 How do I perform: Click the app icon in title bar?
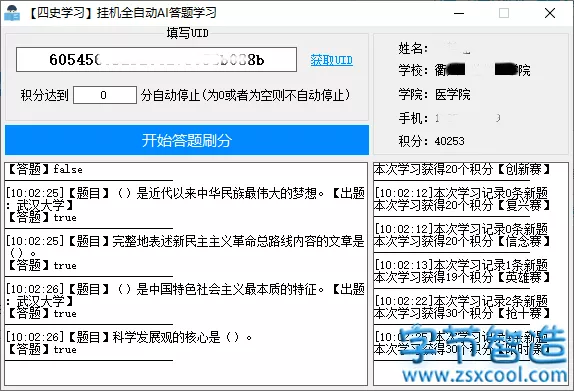click(12, 13)
